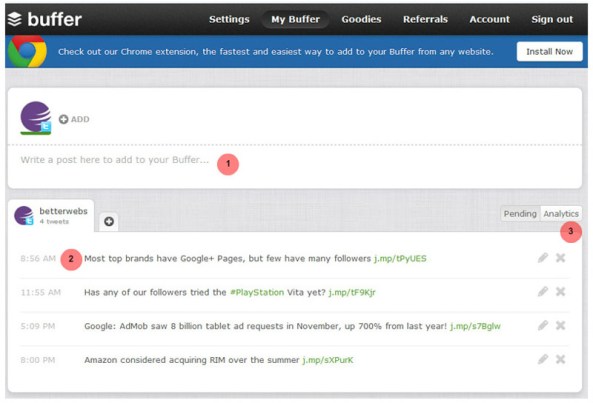
Task: Open Settings in the top navigation
Action: tap(229, 19)
